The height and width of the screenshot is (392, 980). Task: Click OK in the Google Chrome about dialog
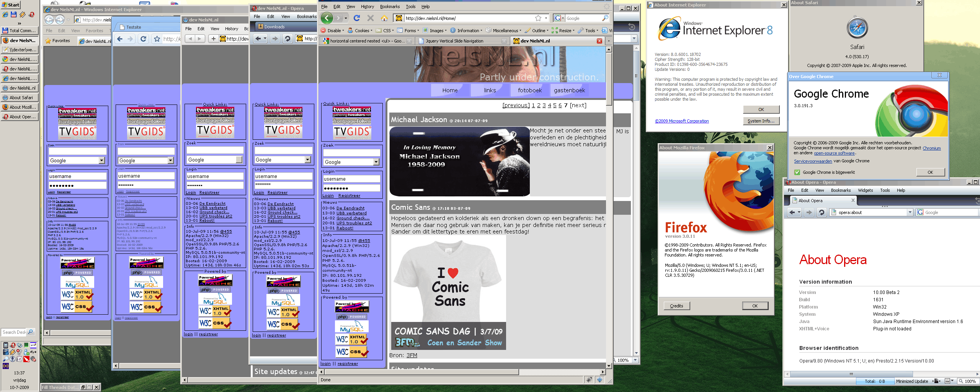click(x=930, y=172)
